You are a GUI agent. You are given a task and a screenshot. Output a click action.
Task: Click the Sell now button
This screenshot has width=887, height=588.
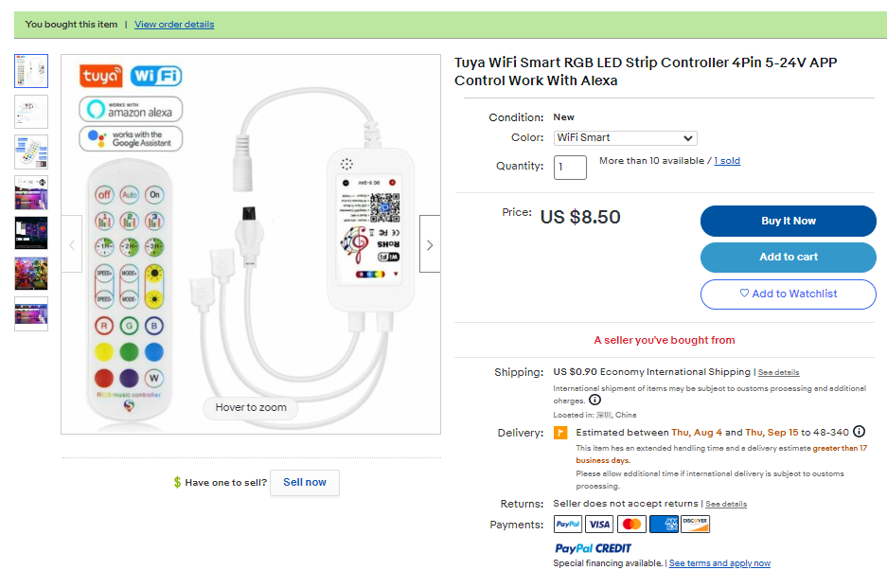304,482
